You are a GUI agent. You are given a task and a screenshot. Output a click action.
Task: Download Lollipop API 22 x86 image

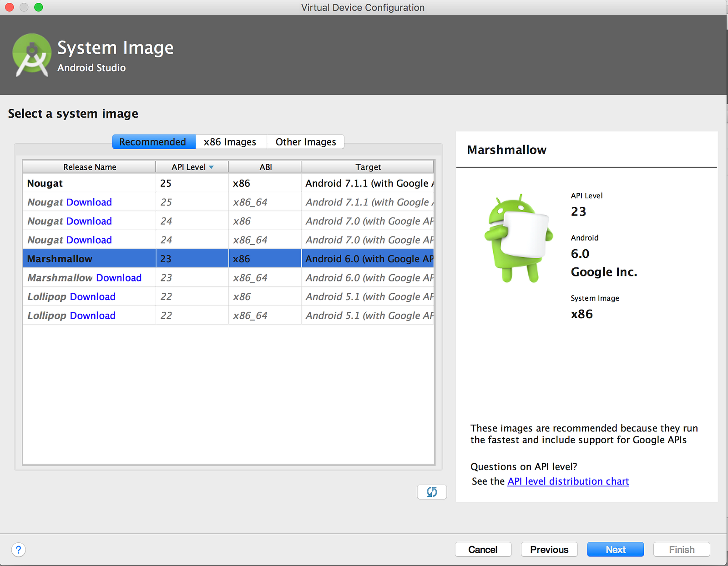point(93,296)
